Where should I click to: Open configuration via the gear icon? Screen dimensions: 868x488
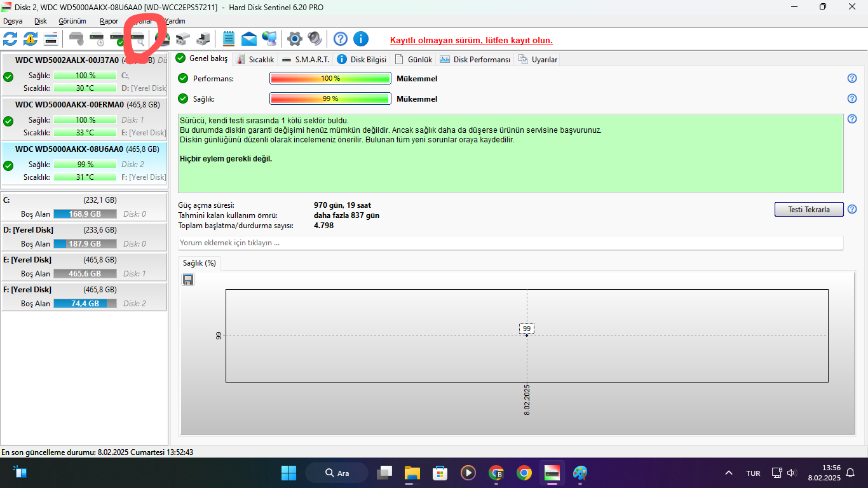295,39
